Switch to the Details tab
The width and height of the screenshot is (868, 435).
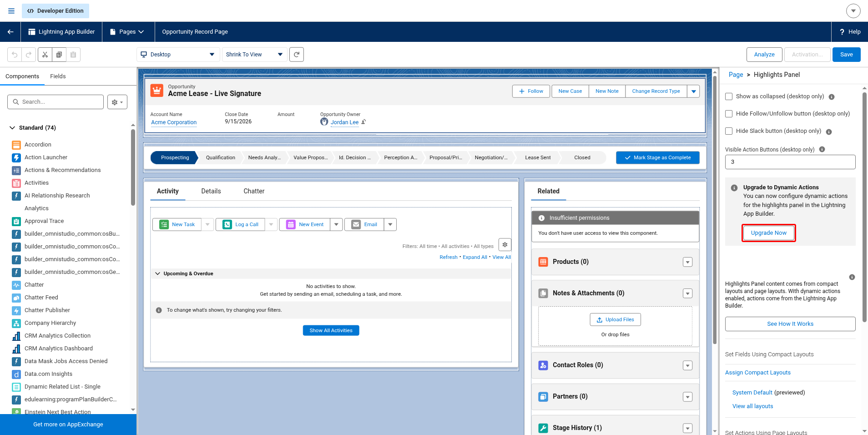(x=211, y=191)
